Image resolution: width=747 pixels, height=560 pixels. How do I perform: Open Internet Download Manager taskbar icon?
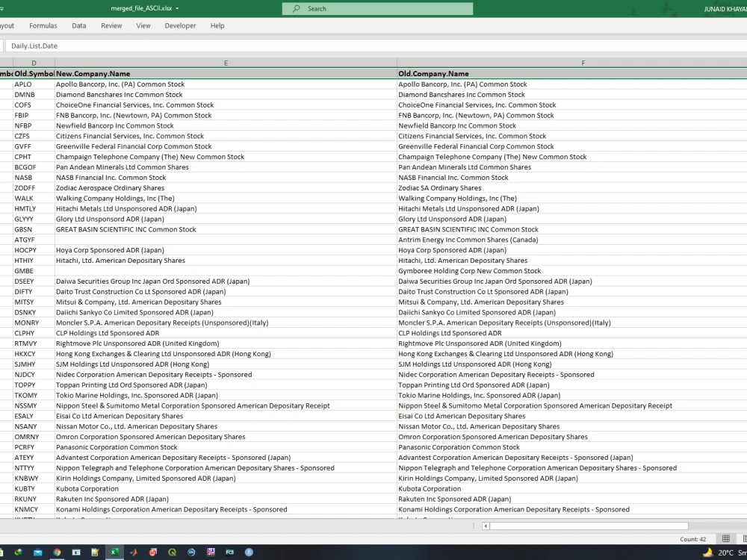(18, 553)
